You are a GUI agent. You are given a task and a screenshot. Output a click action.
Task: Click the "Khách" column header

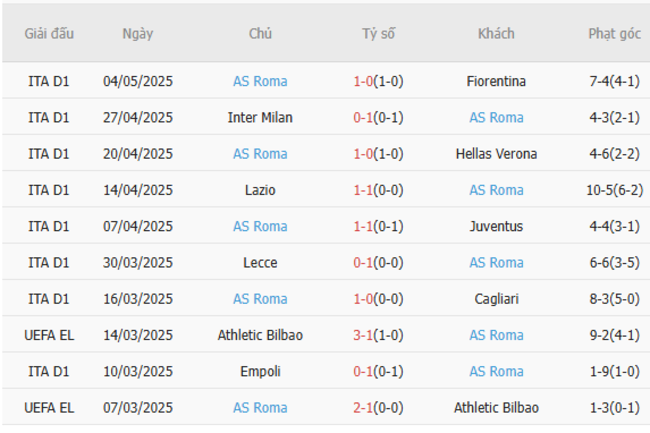point(496,33)
